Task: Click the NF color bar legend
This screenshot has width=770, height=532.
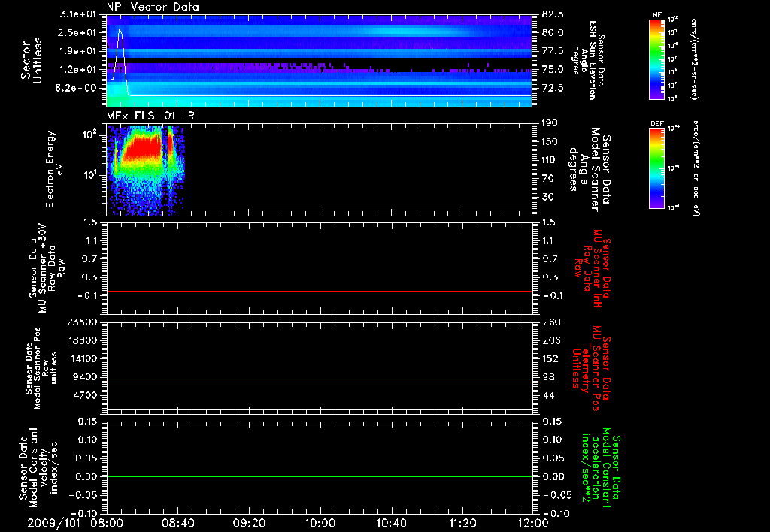Action: click(x=656, y=59)
